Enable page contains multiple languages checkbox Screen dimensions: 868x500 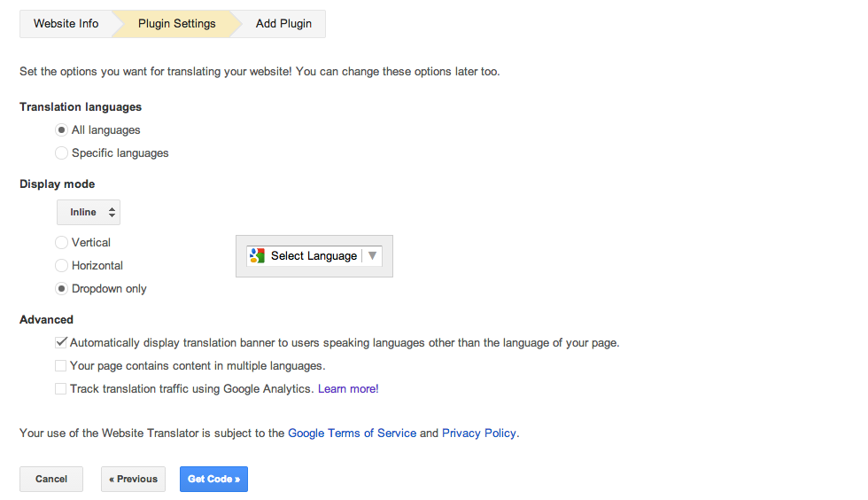pos(61,366)
